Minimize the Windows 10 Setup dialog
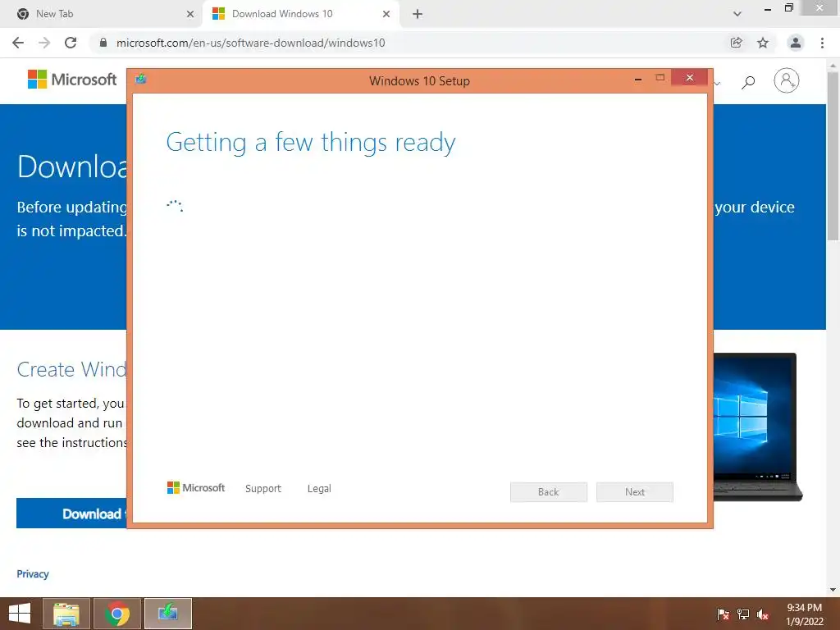The height and width of the screenshot is (630, 840). [638, 79]
